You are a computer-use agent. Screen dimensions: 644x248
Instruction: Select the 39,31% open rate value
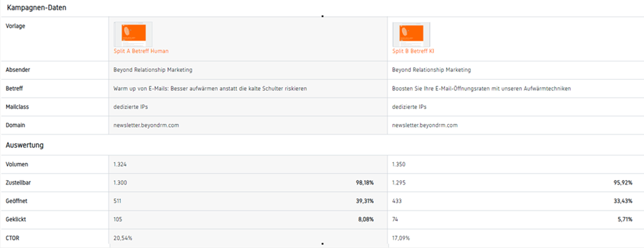pos(365,201)
